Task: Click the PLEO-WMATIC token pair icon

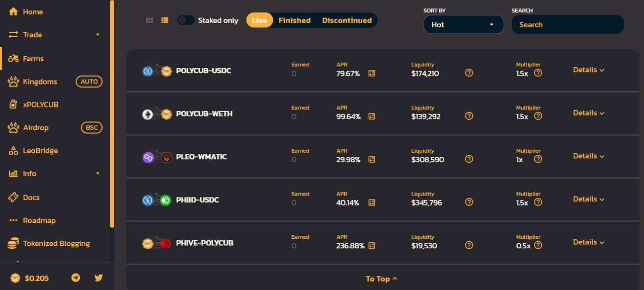Action: point(157,157)
